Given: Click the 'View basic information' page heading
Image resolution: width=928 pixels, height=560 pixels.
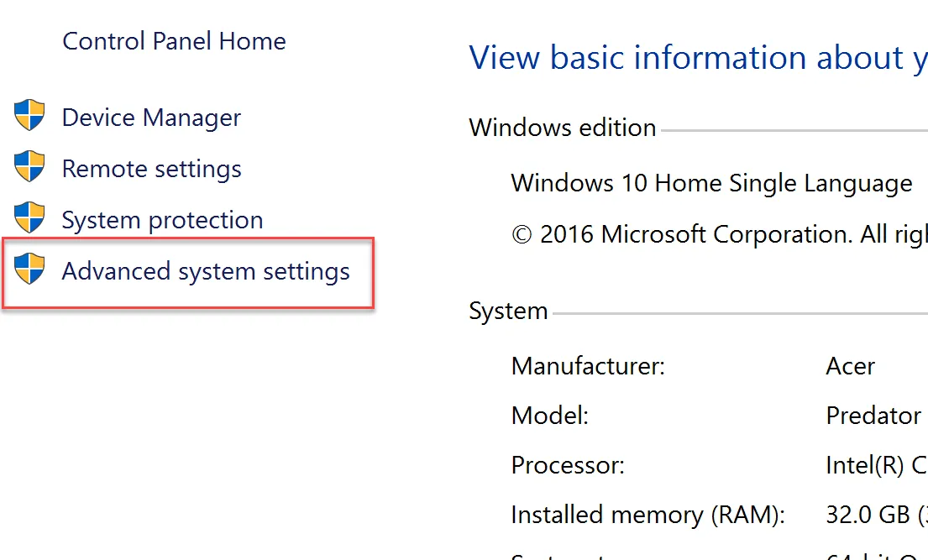Looking at the screenshot, I should 697,57.
